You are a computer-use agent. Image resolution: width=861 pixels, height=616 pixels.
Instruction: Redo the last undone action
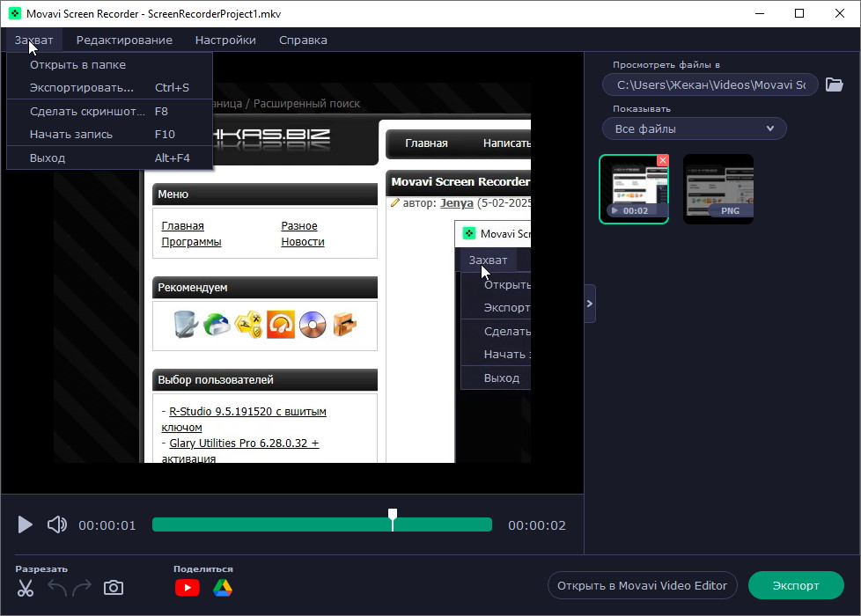coord(82,588)
